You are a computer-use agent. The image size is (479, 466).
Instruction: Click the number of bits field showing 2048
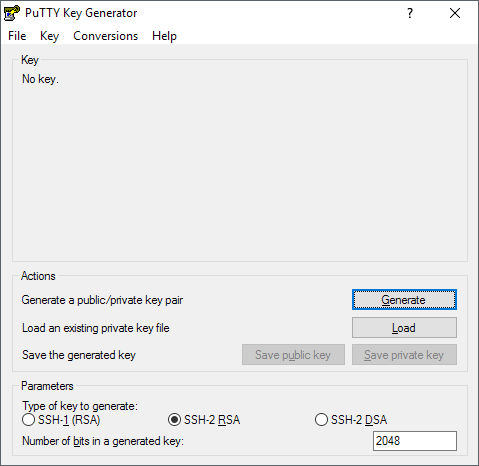click(415, 441)
